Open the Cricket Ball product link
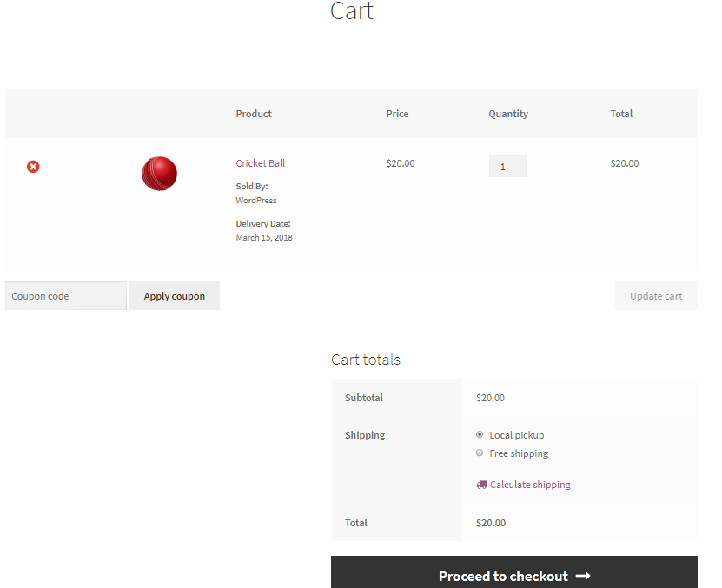 (260, 163)
